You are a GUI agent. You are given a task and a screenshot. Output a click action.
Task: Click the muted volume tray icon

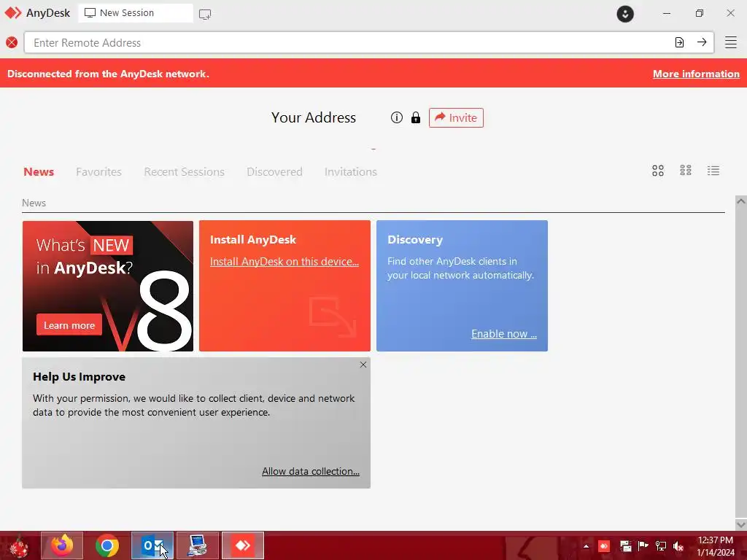tap(678, 546)
